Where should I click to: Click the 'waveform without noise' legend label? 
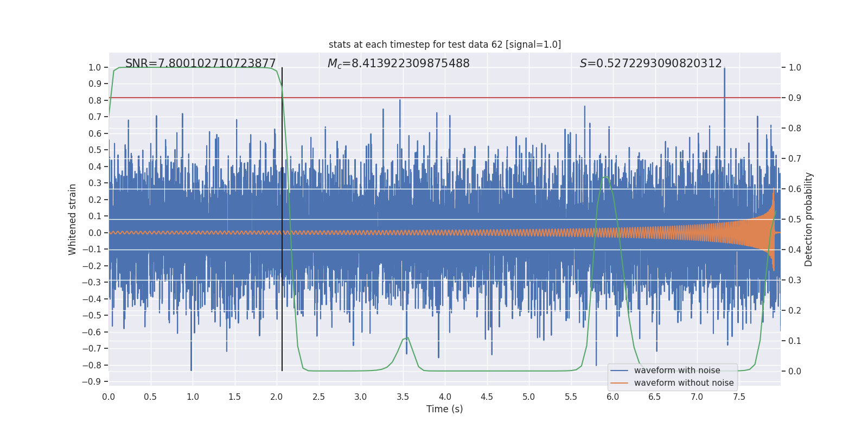click(684, 383)
